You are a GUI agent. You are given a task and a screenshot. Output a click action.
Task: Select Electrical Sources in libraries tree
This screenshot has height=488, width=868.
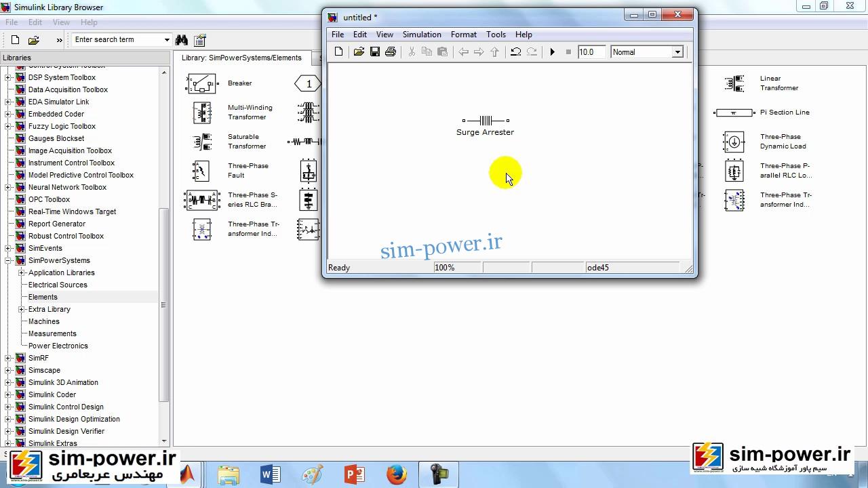tap(58, 285)
